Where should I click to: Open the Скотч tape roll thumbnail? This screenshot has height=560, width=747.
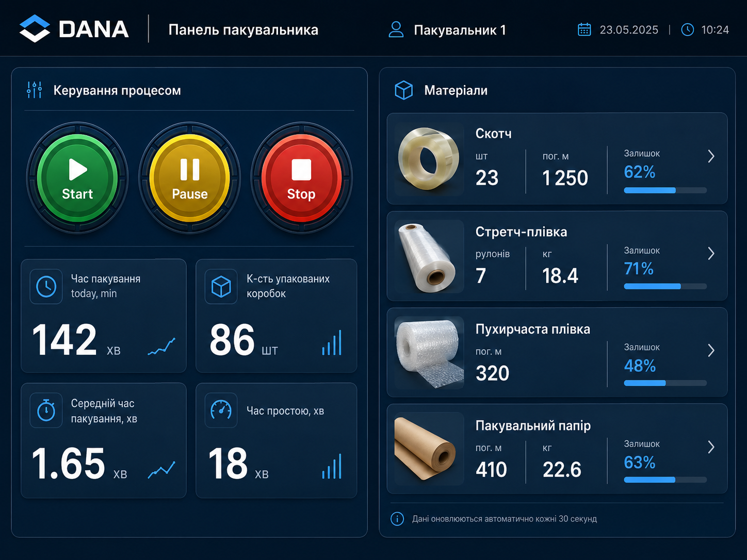429,159
